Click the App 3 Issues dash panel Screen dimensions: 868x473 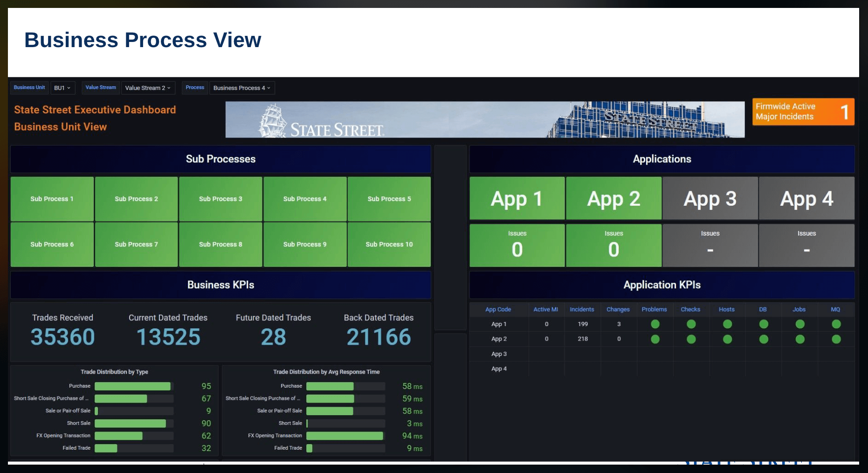[710, 245]
